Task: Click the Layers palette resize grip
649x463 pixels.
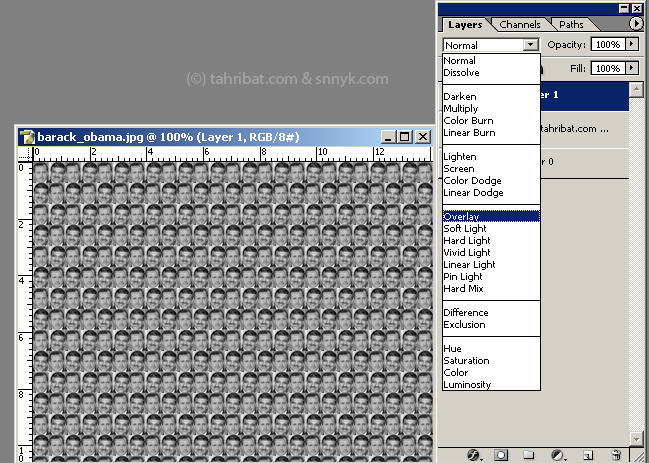Action: 637,455
